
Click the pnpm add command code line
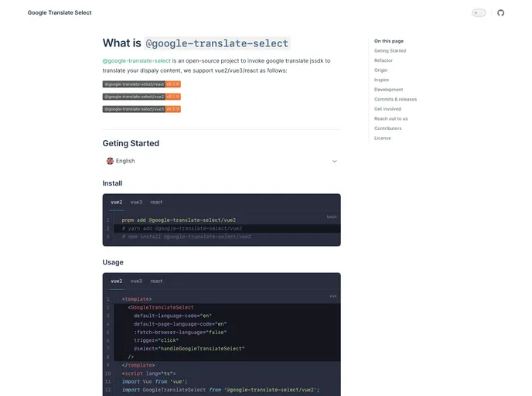[179, 220]
